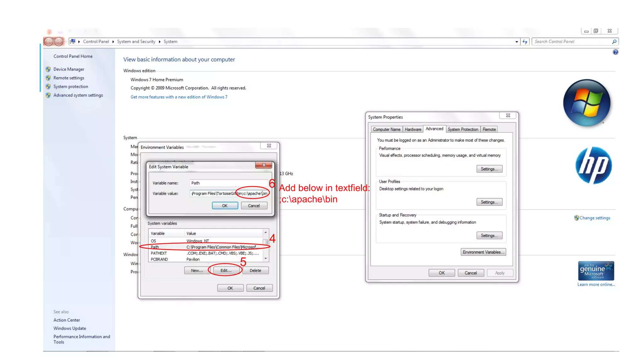644x362 pixels.
Task: Click the Advanced system settings shield icon
Action: point(48,95)
